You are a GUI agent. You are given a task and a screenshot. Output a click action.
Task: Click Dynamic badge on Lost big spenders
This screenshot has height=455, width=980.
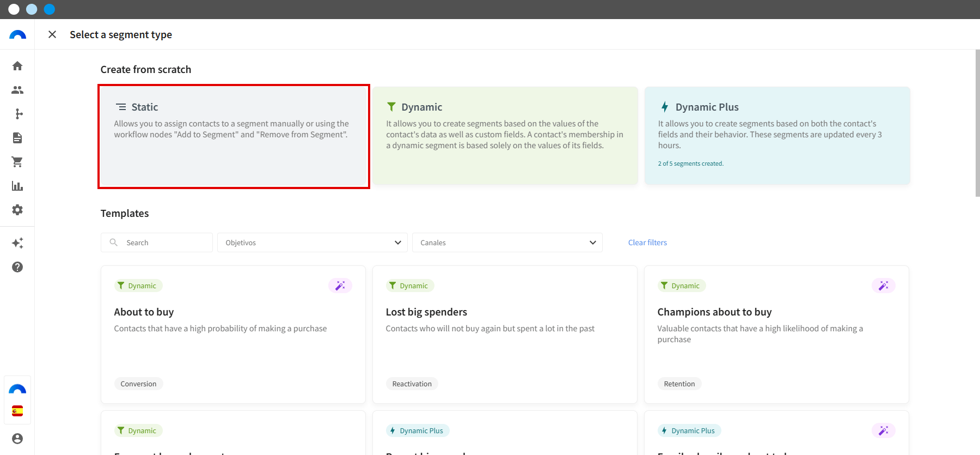410,286
